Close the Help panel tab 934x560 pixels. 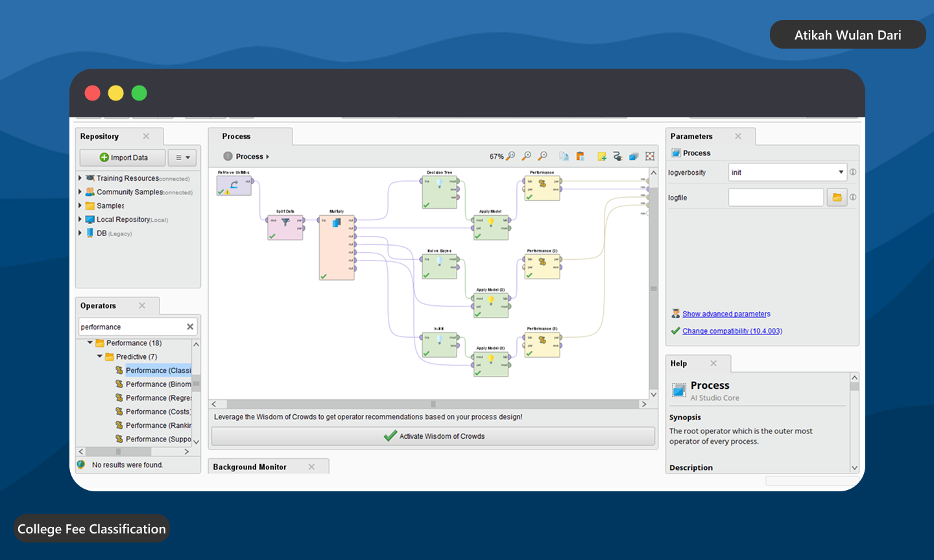click(x=713, y=364)
